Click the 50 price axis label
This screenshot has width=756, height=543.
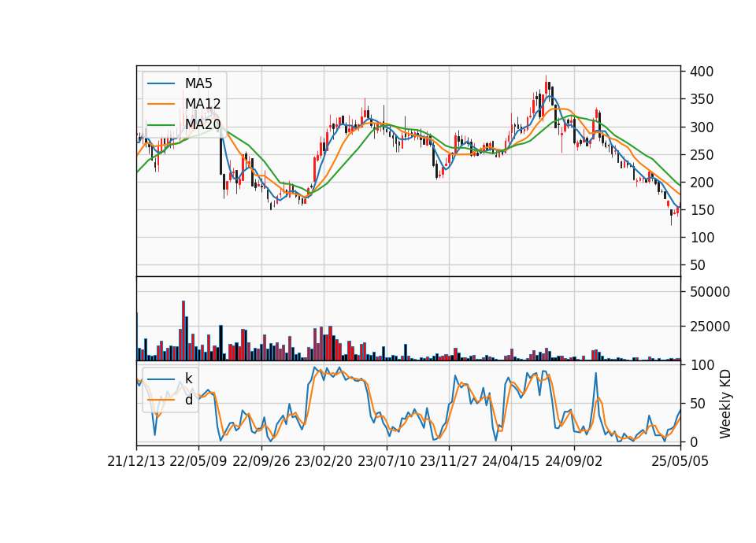698,265
